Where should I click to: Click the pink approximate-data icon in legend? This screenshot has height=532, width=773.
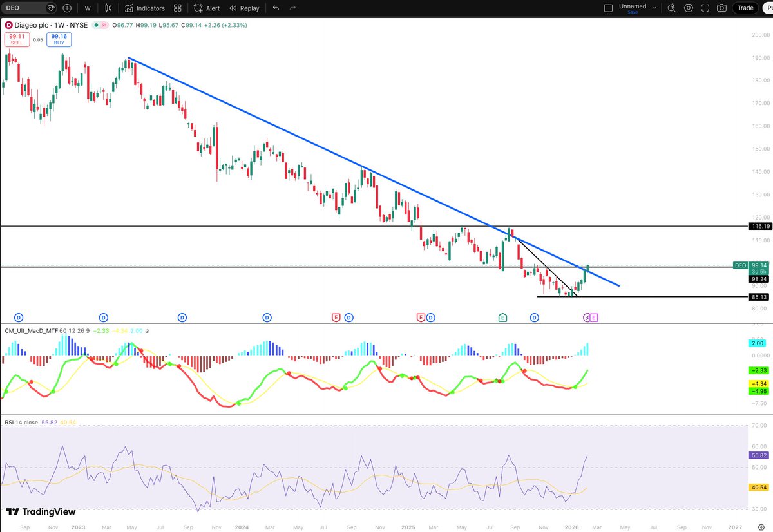click(104, 26)
